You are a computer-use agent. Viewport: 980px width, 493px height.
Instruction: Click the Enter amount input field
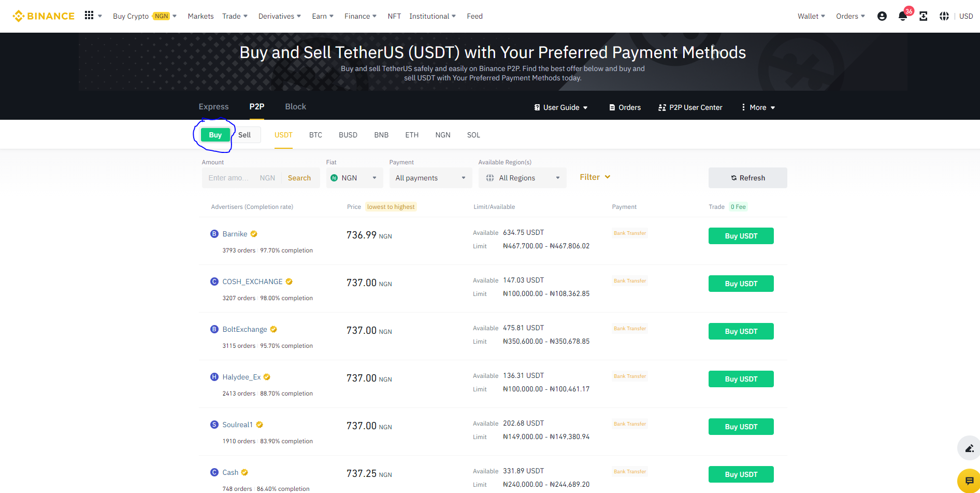[x=228, y=178]
